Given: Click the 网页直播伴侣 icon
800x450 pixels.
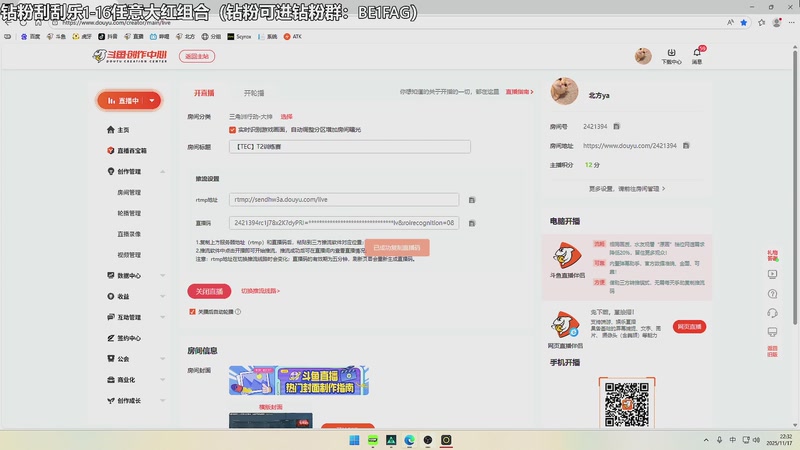Looking at the screenshot, I should (565, 324).
